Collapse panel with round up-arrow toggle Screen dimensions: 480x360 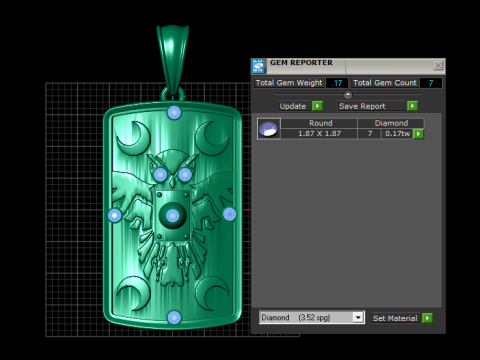(x=348, y=95)
